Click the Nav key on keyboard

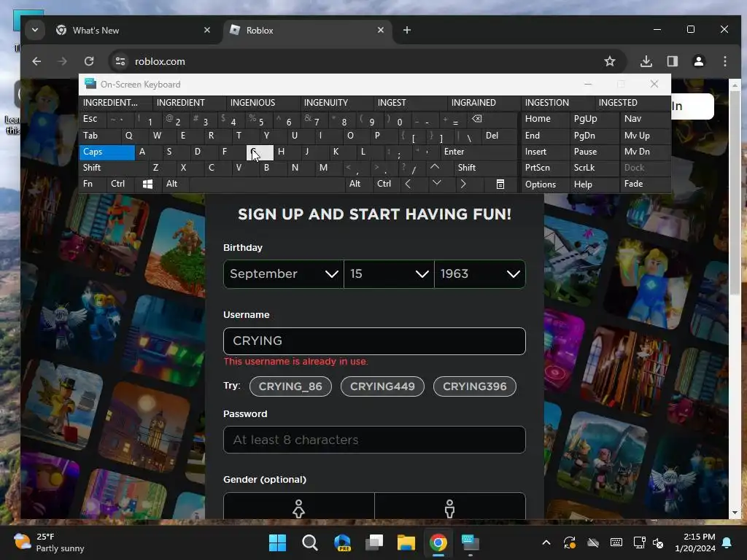tap(645, 119)
